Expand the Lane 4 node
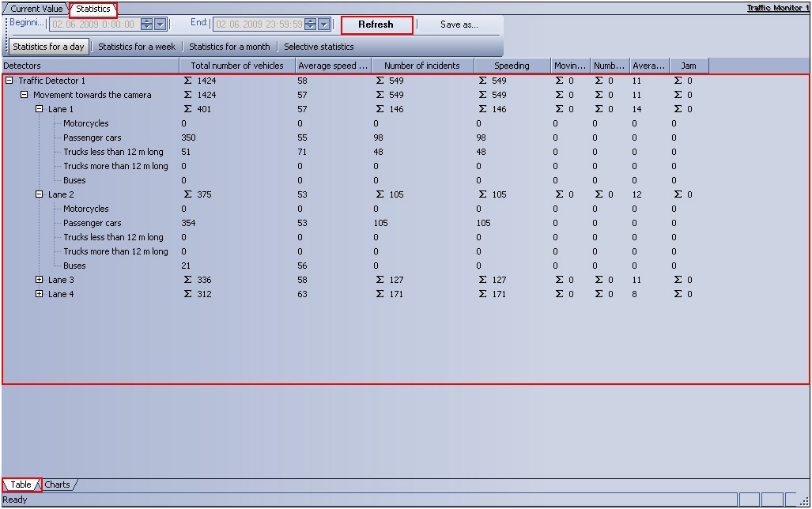The image size is (812, 509). [40, 294]
